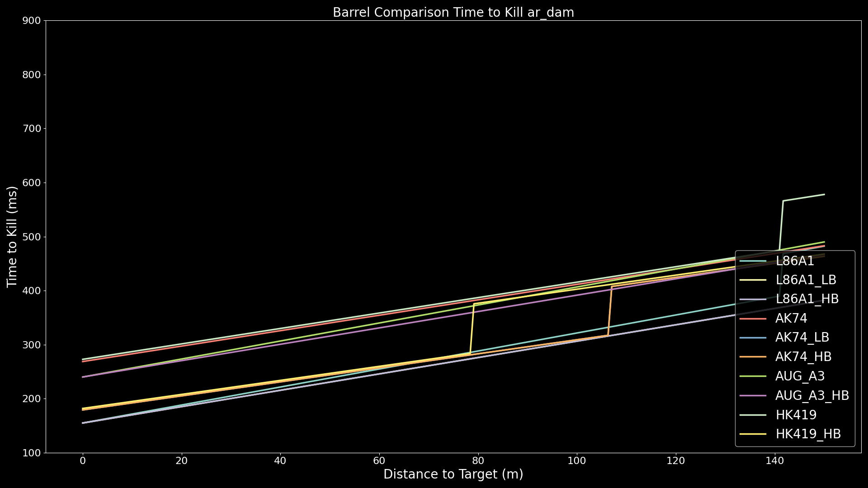
Task: Click the Distance to Target axis label
Action: point(453,474)
